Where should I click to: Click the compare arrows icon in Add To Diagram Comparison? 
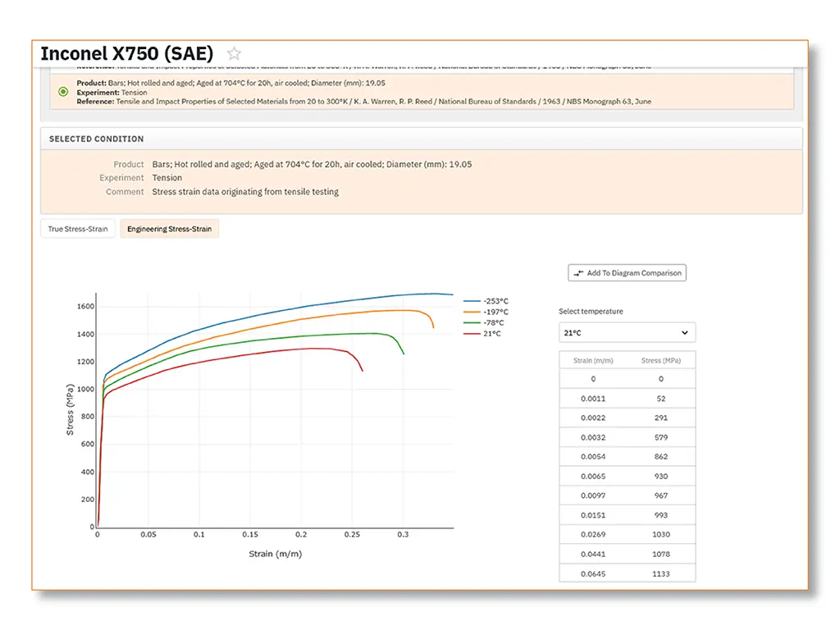click(579, 273)
